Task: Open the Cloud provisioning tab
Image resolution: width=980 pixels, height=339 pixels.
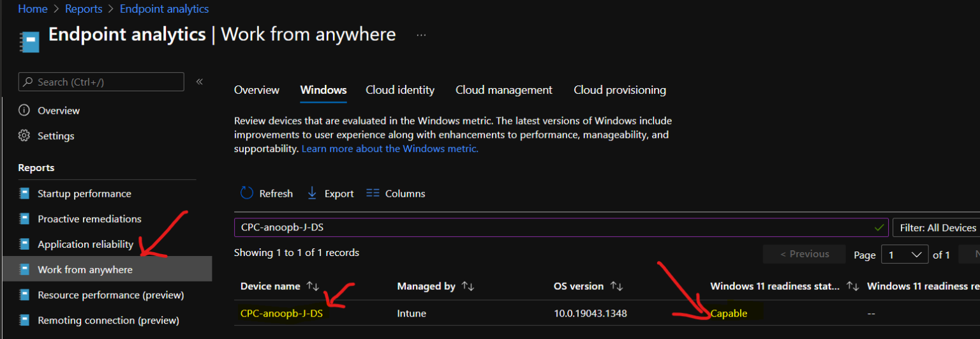Action: [620, 90]
